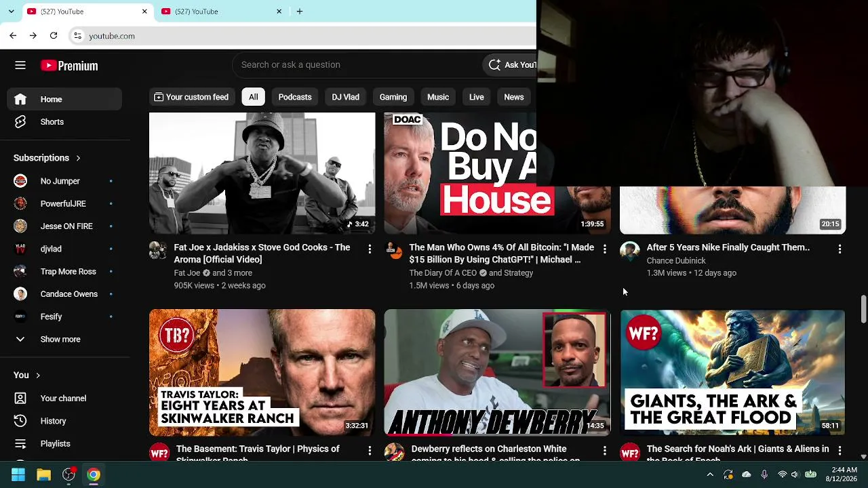Reload the YouTube page
The width and height of the screenshot is (868, 488).
(54, 35)
